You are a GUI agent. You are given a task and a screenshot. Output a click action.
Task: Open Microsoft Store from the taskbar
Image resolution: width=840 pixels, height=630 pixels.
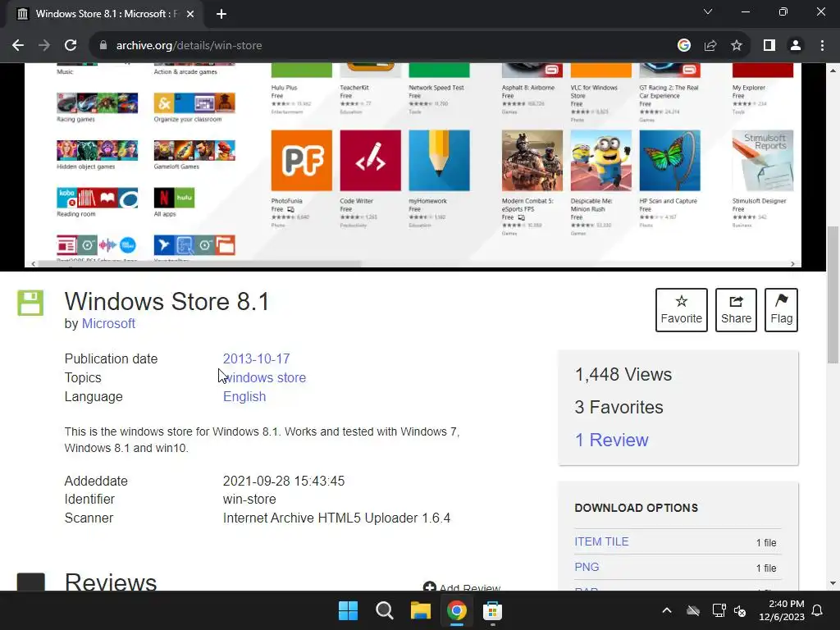(x=492, y=610)
